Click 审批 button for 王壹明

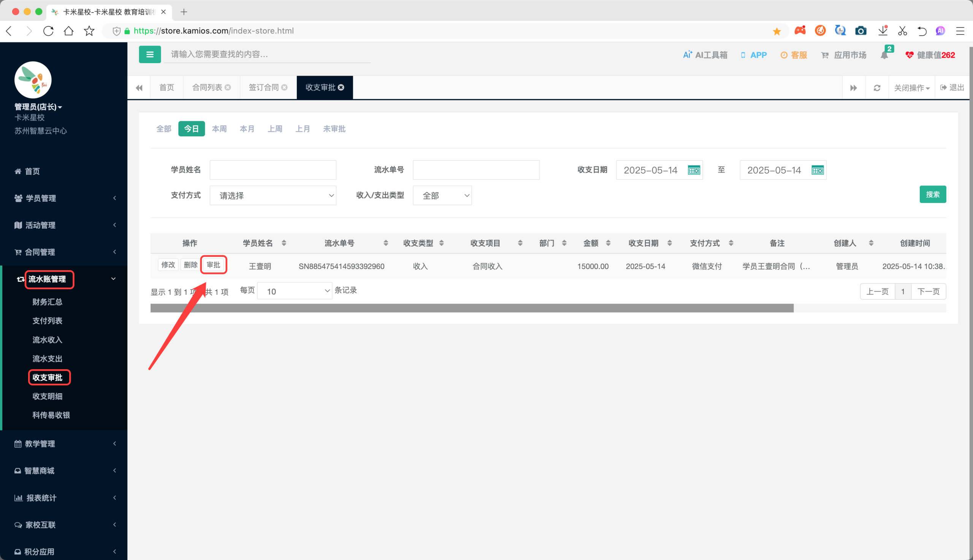214,265
